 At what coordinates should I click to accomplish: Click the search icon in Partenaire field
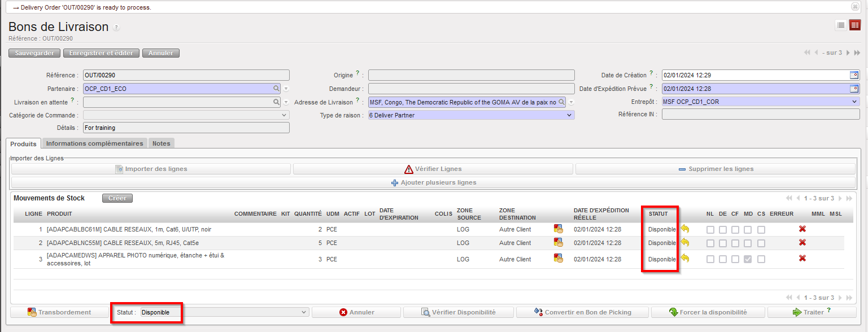coord(277,89)
